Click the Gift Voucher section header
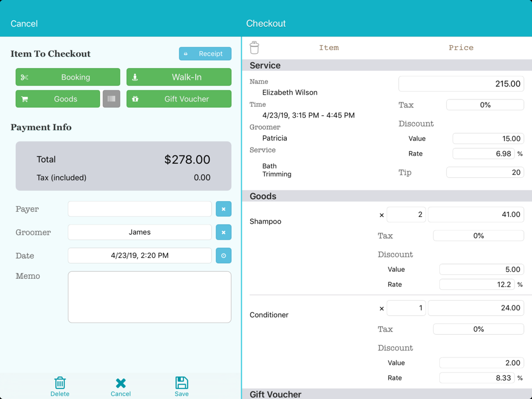Screen dimensions: 532x399 click(x=387, y=394)
